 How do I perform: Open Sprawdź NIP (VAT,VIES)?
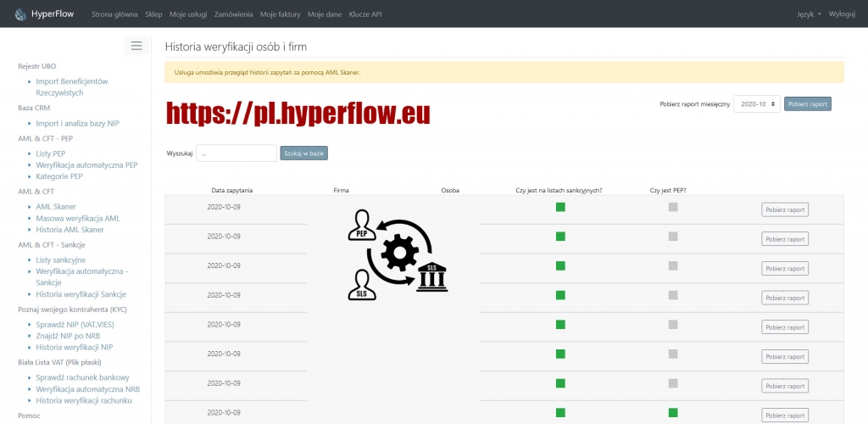pos(75,325)
